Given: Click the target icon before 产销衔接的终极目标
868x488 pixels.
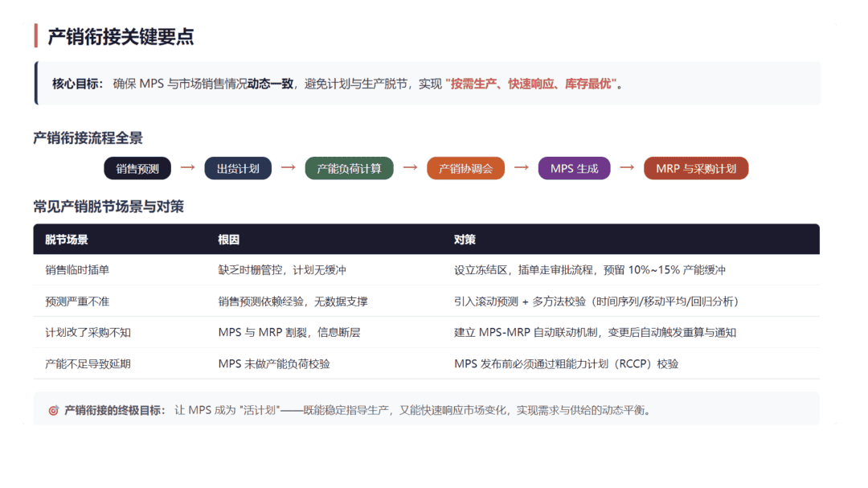Looking at the screenshot, I should 53,411.
